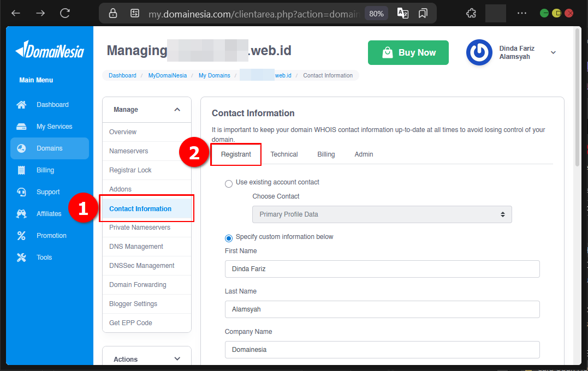The width and height of the screenshot is (588, 371).
Task: Switch to the Billing contact tab
Action: coord(326,154)
